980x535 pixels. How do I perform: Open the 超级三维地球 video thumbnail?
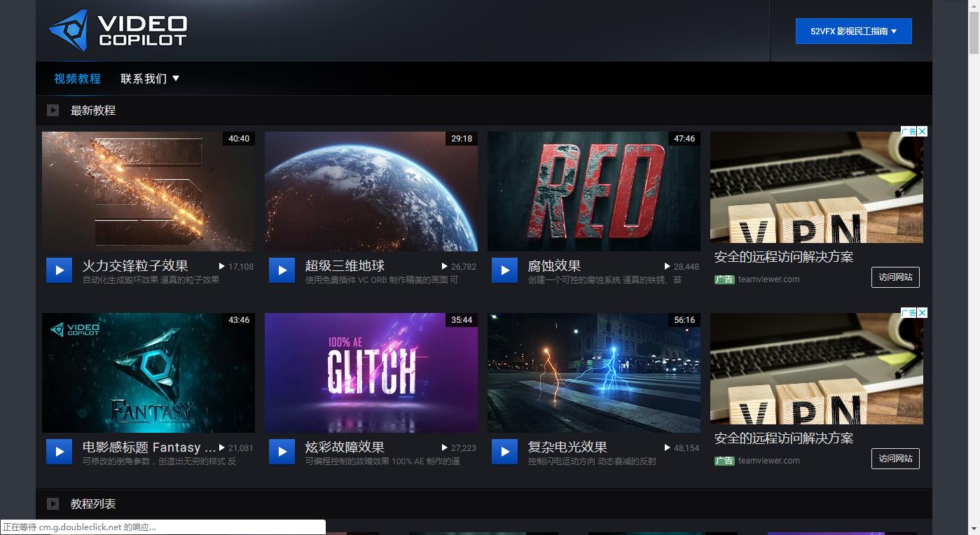tap(371, 190)
